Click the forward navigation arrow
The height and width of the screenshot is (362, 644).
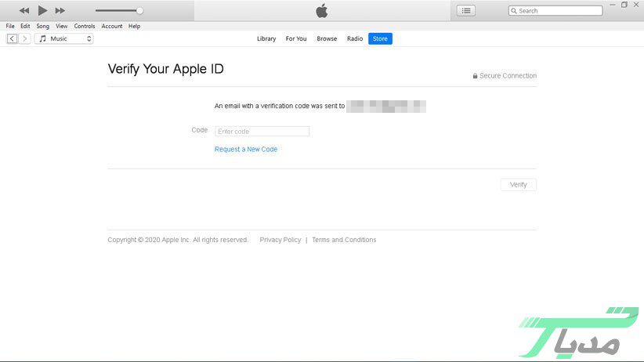click(25, 38)
